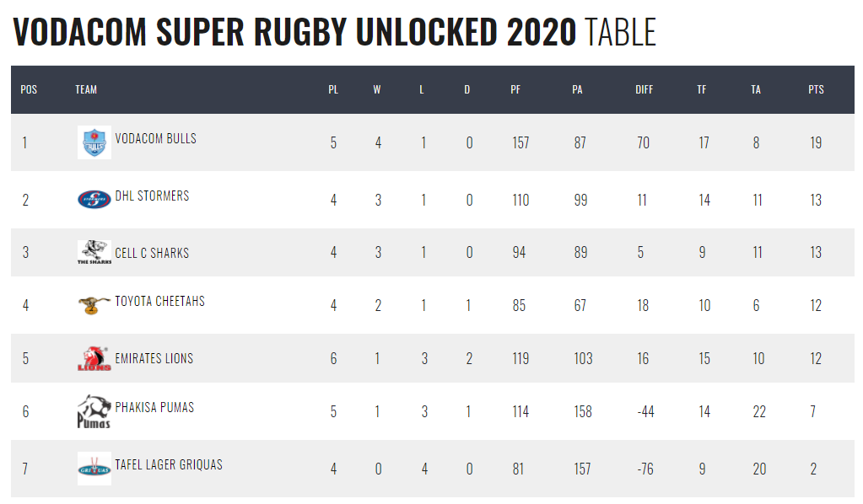Click the DHL Stormers logo
Screen dimensions: 863x504
point(94,200)
